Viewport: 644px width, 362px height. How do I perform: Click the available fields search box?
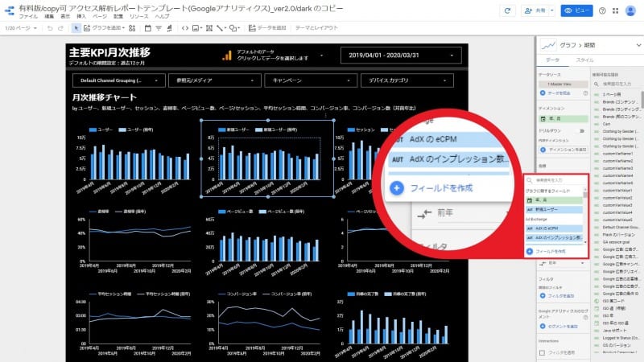coord(617,84)
